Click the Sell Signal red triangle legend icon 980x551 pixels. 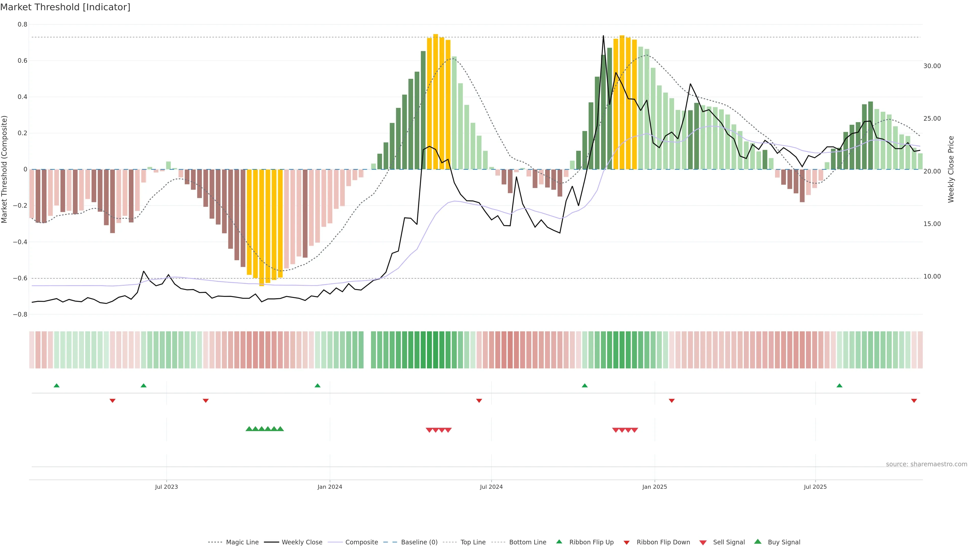703,543
